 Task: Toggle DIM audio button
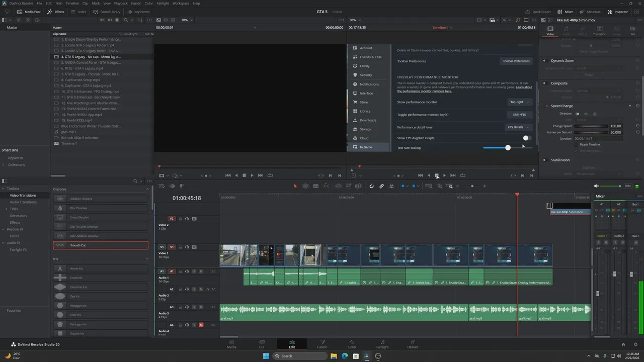pyautogui.click(x=627, y=186)
